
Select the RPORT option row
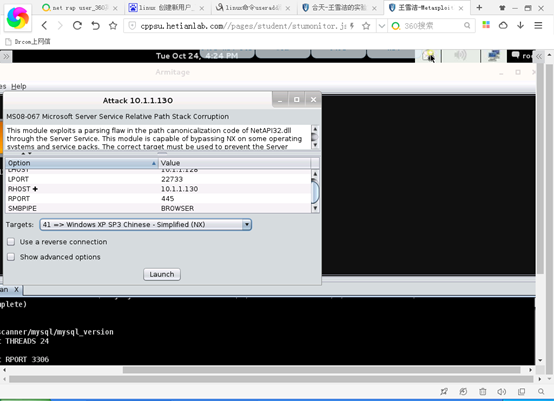click(158, 199)
